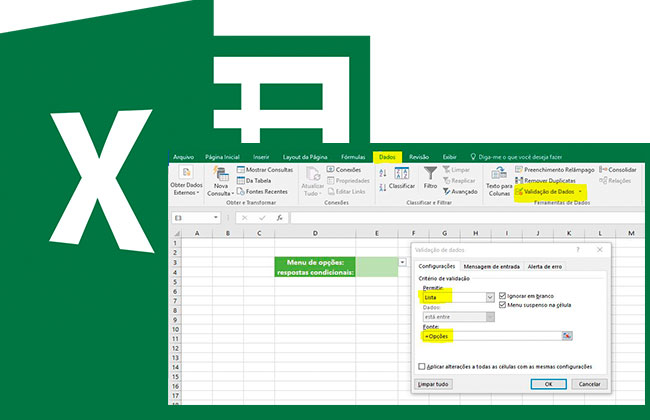Click the Consolidar icon
Viewport: 650px width, 420px height.
pyautogui.click(x=618, y=170)
